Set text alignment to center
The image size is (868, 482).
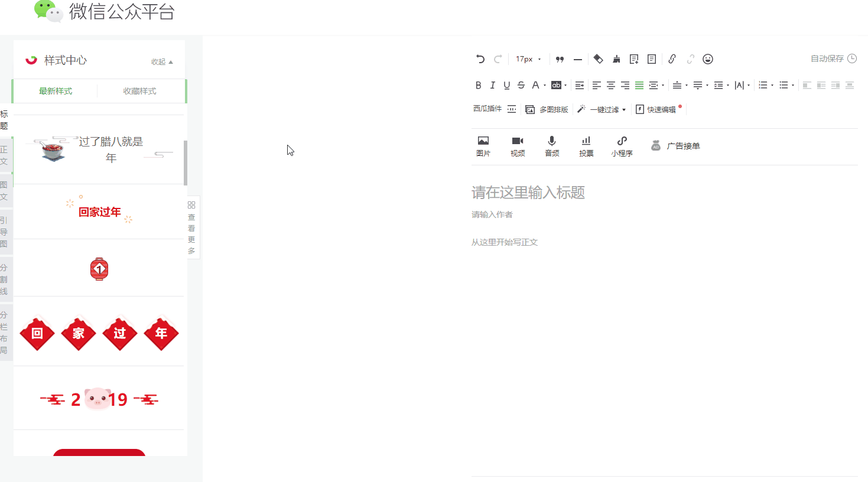click(610, 86)
